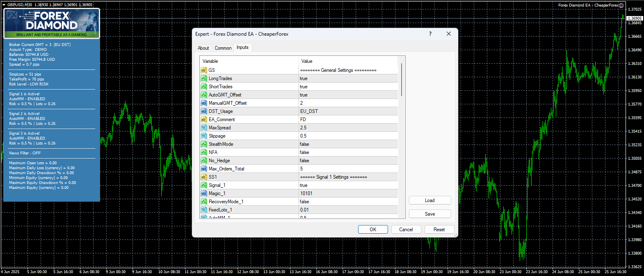The image size is (644, 276).
Task: Click the Signal 2 is Active text
Action: click(24, 114)
